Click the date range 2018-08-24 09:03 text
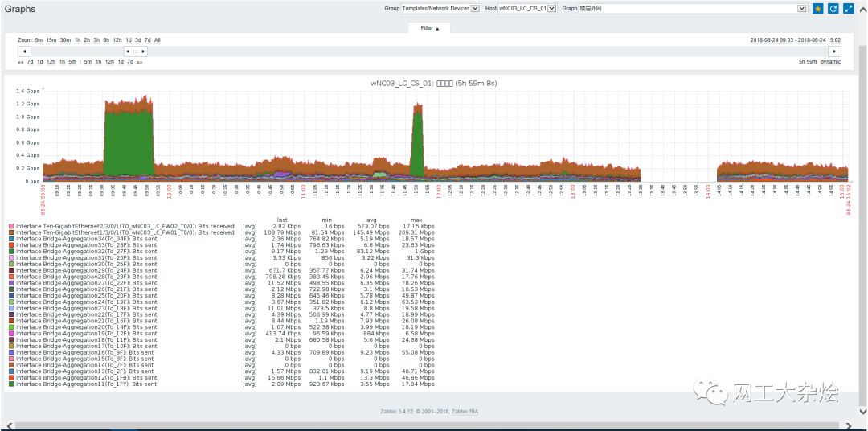This screenshot has height=431, width=868. [772, 40]
